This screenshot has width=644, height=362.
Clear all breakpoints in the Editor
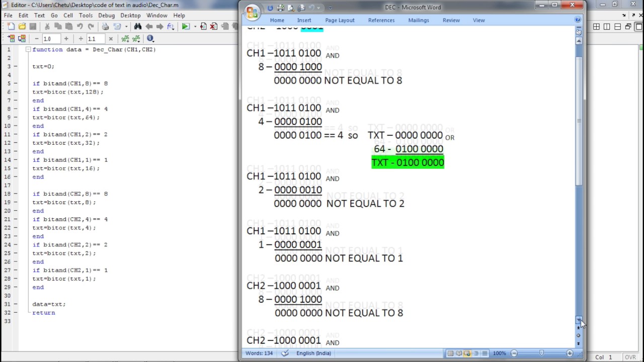[x=214, y=27]
